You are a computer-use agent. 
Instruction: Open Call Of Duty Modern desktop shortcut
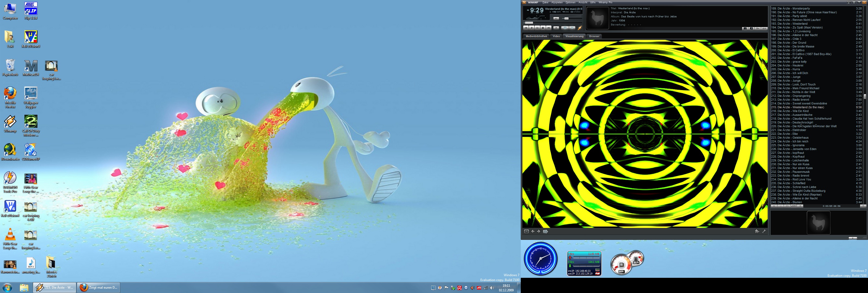point(31,126)
